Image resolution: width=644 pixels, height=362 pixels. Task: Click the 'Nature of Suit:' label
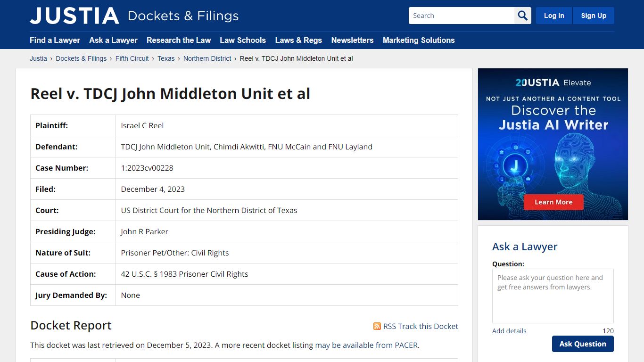click(x=63, y=253)
